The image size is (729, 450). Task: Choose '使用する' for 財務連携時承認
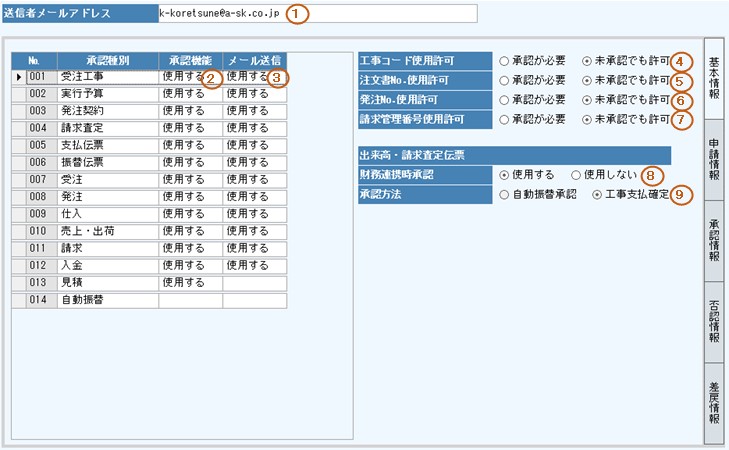(505, 175)
